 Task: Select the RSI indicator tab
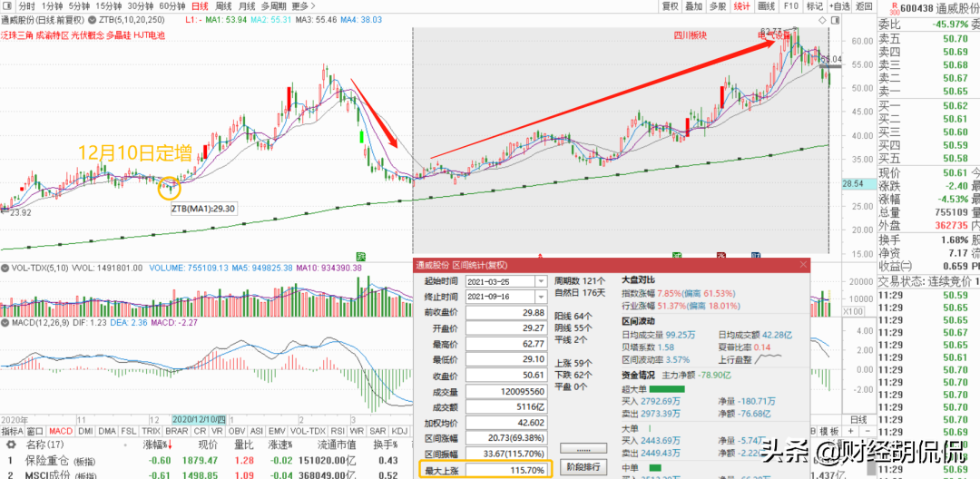click(338, 431)
